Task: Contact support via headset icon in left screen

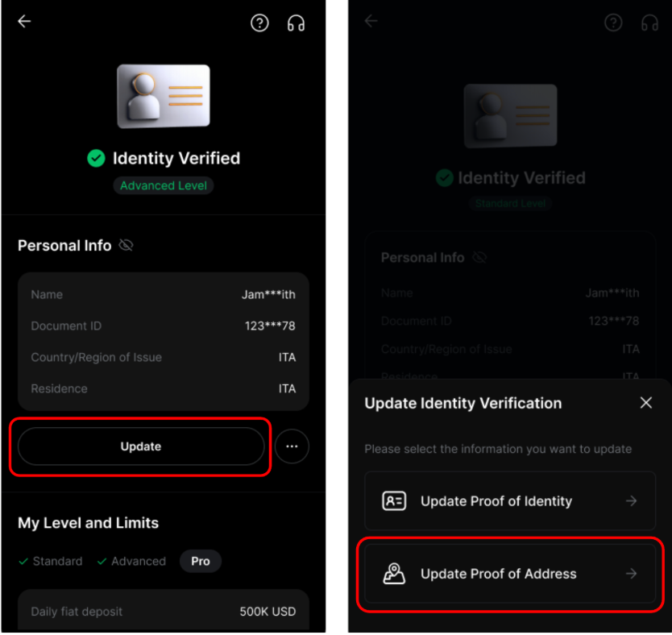Action: (x=296, y=23)
